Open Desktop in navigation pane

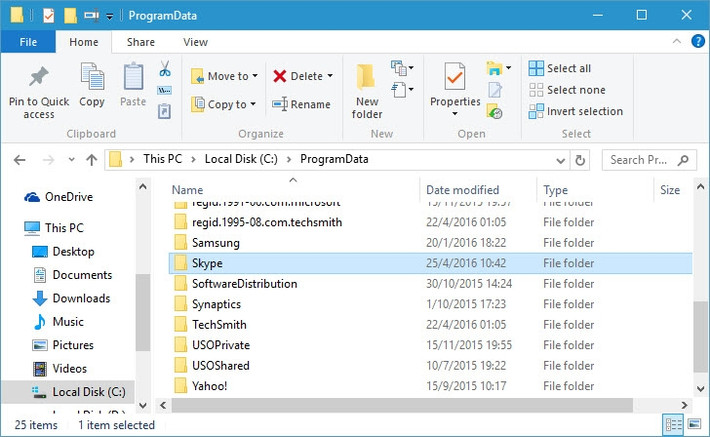(x=63, y=252)
